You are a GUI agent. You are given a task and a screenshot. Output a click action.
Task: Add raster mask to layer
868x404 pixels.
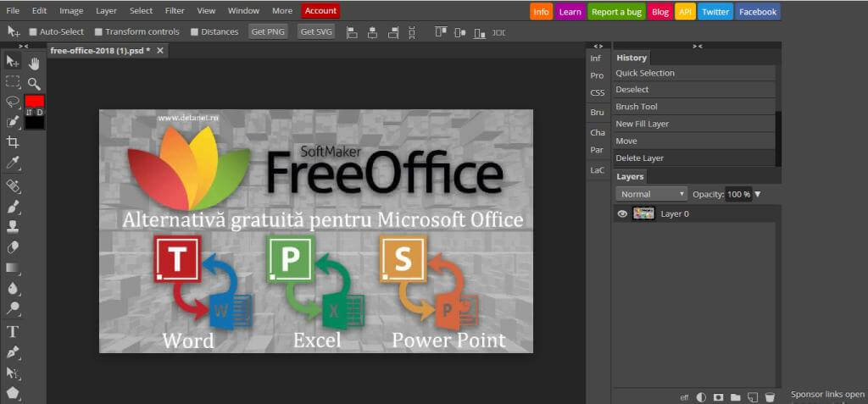click(719, 397)
